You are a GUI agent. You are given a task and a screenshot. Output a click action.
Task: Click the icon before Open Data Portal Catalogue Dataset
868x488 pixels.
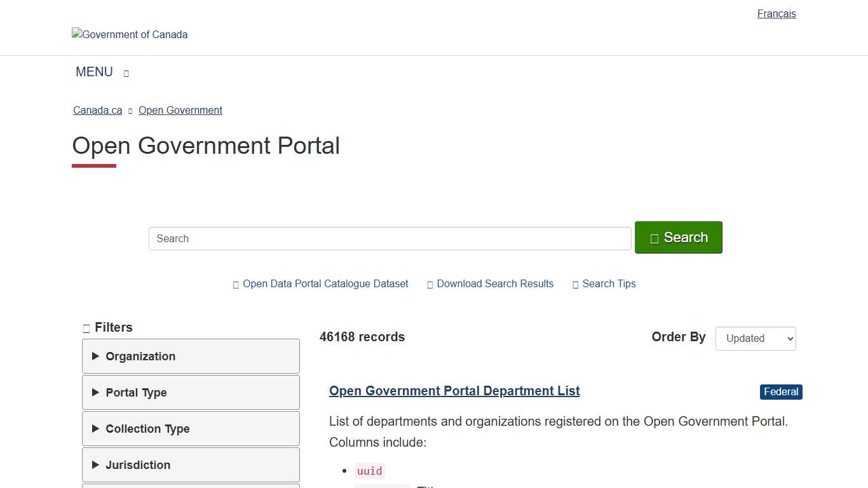(236, 284)
